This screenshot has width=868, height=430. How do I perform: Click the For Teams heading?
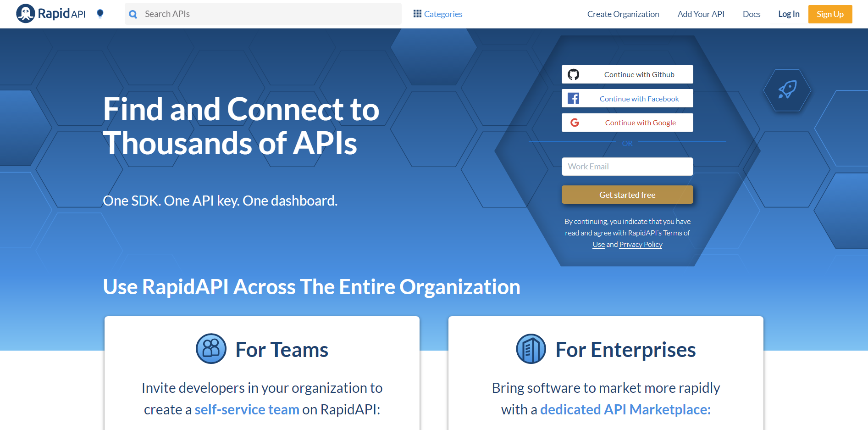282,350
